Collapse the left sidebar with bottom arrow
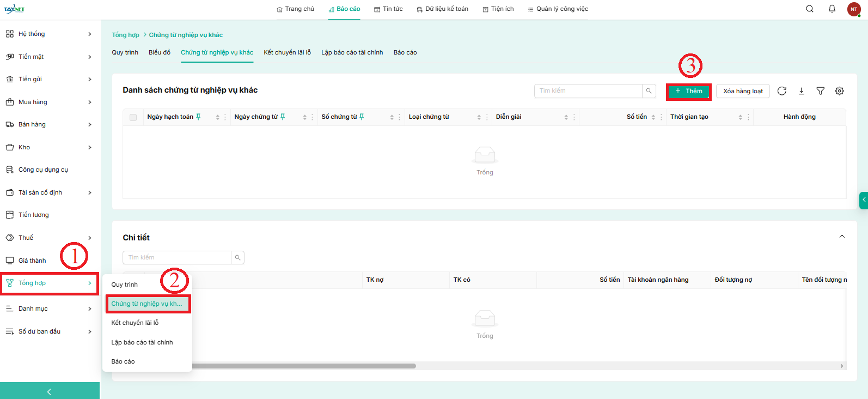Image resolution: width=868 pixels, height=399 pixels. tap(50, 391)
